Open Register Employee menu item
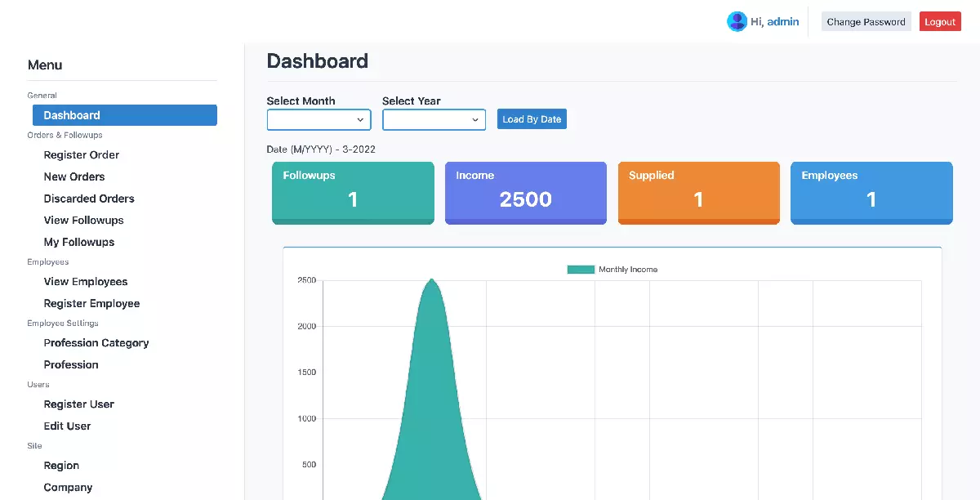Screen dimensions: 980x500 (x=91, y=303)
